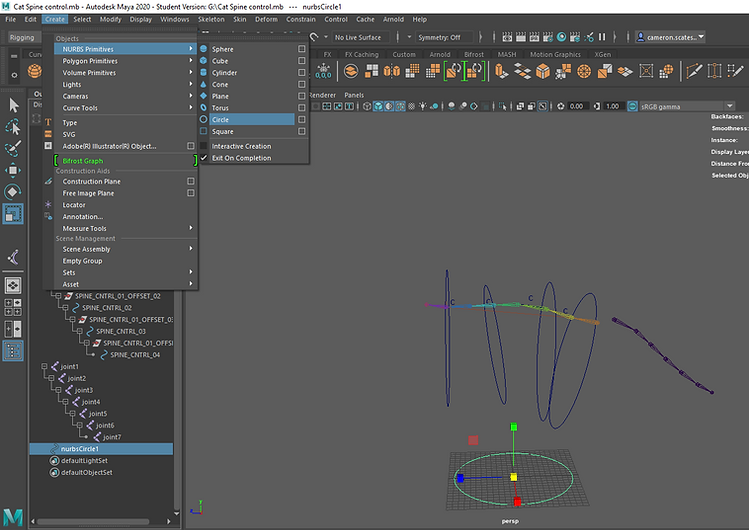Click the NURBS sphere shelf icon
This screenshot has height=530, width=749.
click(x=34, y=71)
